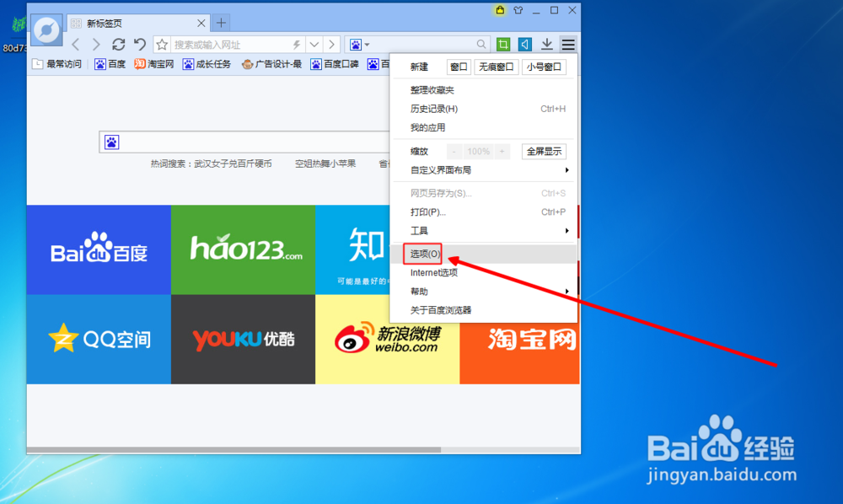Increase zoom with plus button
This screenshot has height=504, width=843.
tap(502, 152)
